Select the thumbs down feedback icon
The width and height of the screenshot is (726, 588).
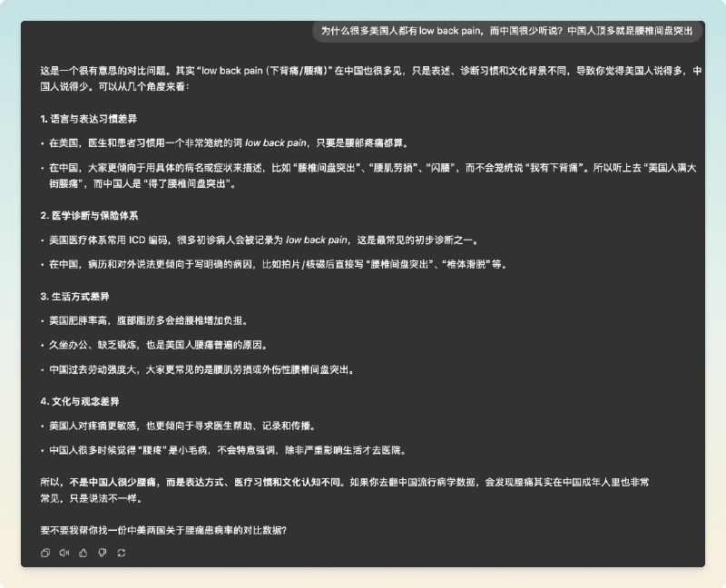click(x=103, y=552)
